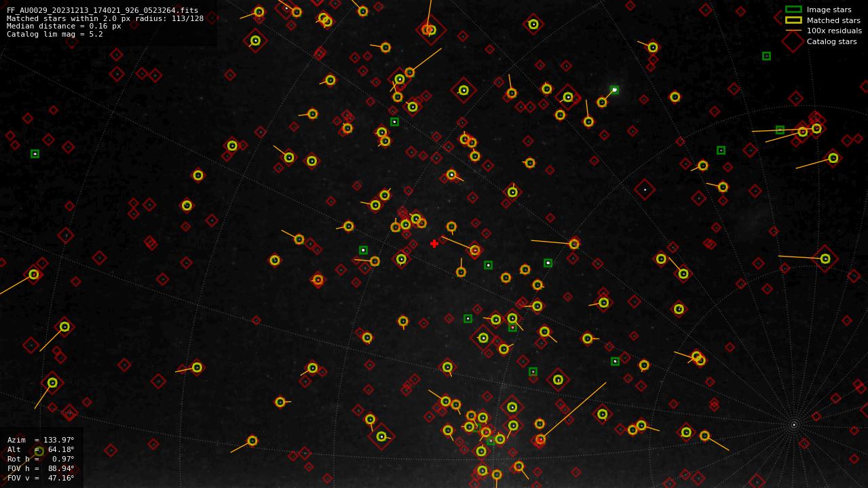Click the red Catalog stars legend diamond
Image resolution: width=868 pixels, height=488 pixels.
coord(793,41)
